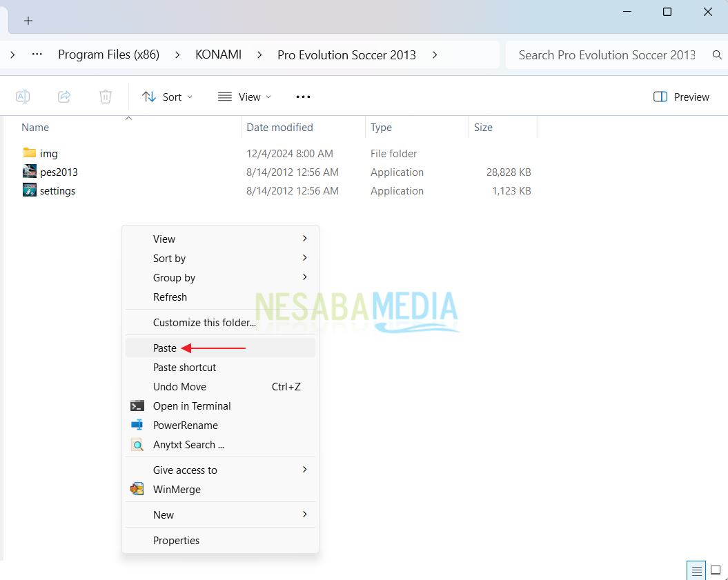728x580 pixels.
Task: Choose Customize this folder... option
Action: pos(220,323)
